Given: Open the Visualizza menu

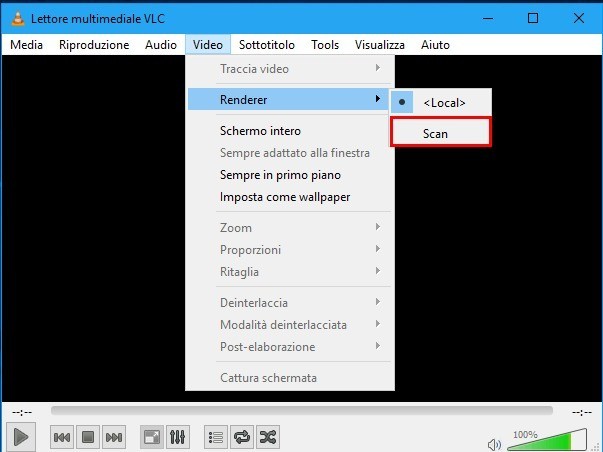Looking at the screenshot, I should tap(380, 45).
